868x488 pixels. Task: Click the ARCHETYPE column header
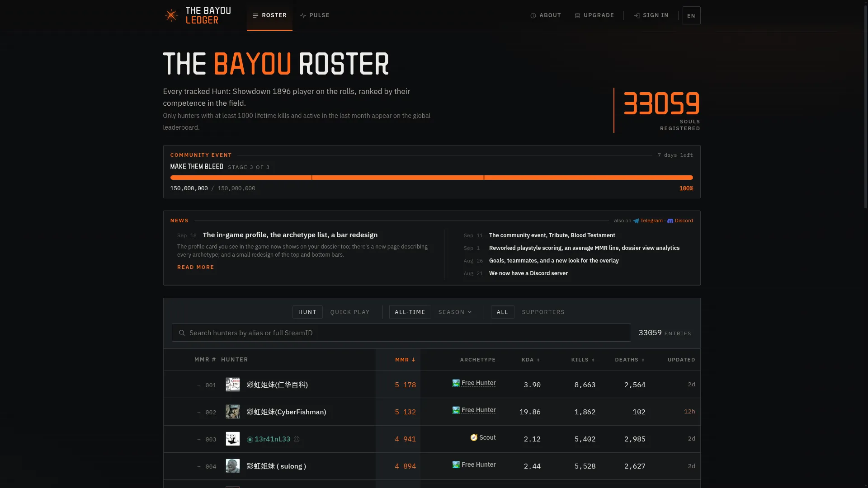(478, 360)
